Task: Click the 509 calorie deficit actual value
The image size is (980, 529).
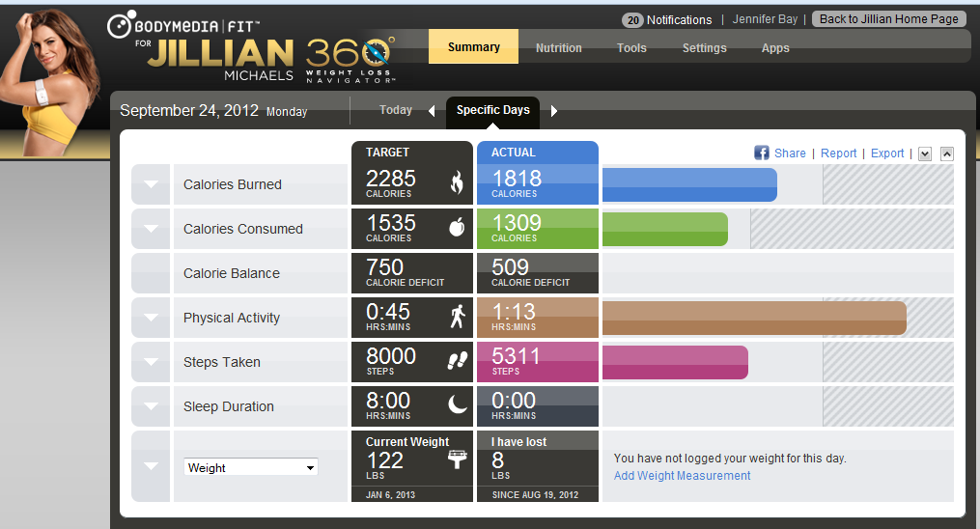Action: (510, 267)
